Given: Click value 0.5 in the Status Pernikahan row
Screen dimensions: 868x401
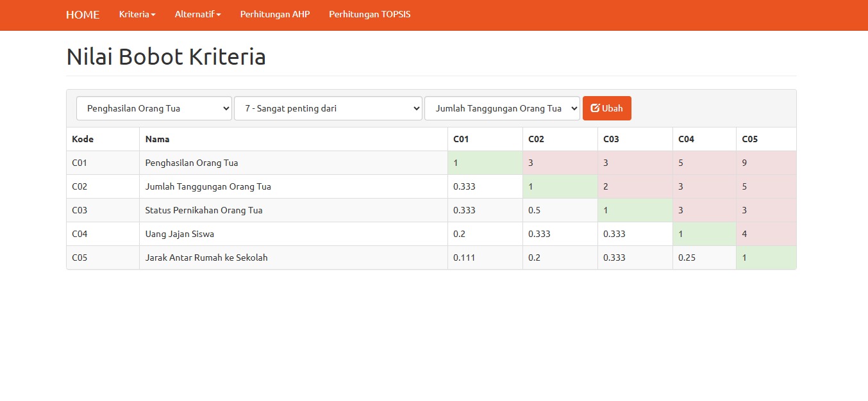Looking at the screenshot, I should (560, 210).
